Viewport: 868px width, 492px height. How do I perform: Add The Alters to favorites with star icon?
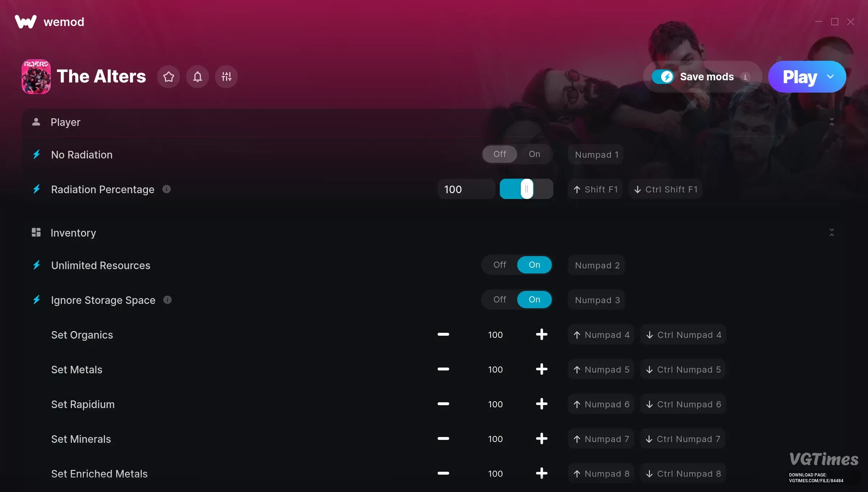[x=169, y=77]
